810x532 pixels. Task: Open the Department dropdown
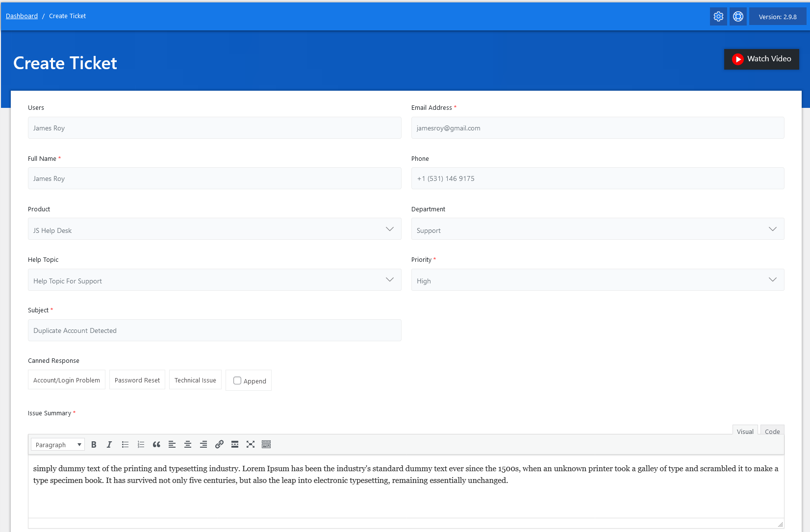pos(597,229)
